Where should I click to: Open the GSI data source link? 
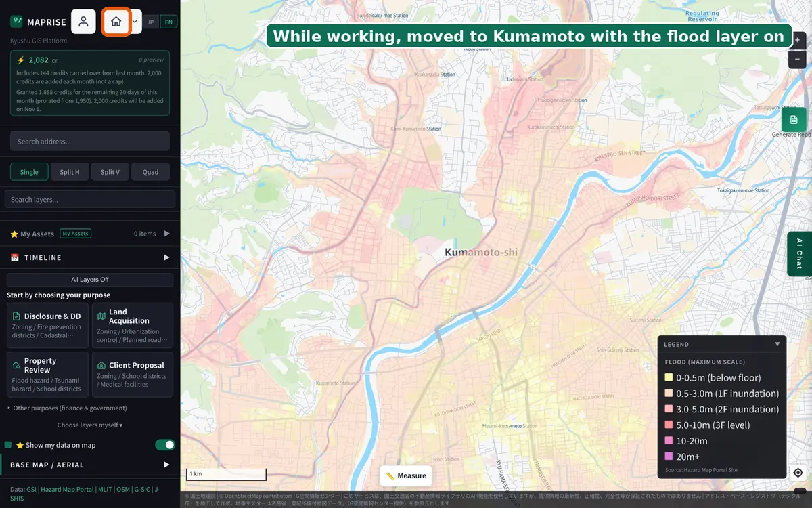tap(31, 489)
